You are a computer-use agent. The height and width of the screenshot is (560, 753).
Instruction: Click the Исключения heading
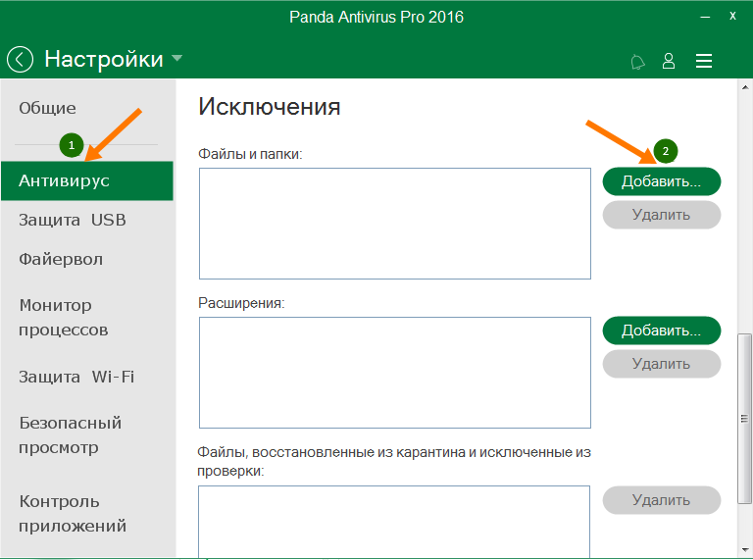coord(270,106)
